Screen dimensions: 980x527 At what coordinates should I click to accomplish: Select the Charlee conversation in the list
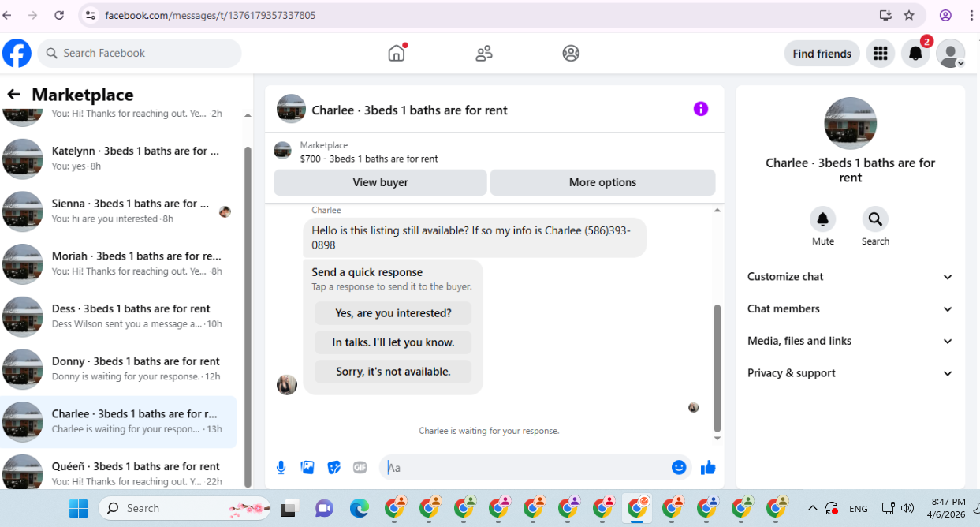point(118,422)
